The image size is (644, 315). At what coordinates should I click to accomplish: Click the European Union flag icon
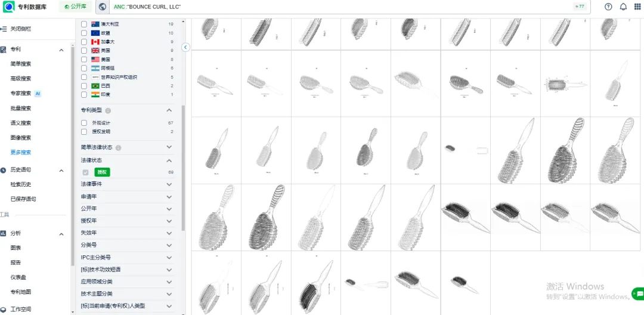[x=95, y=33]
